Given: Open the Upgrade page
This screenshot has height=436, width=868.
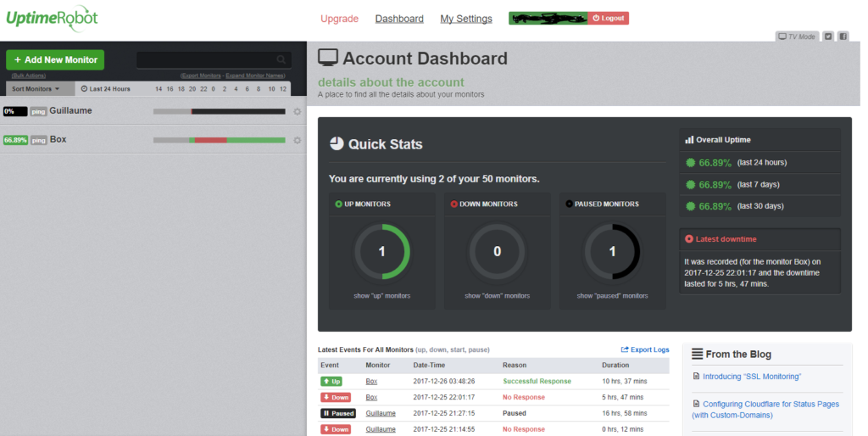Looking at the screenshot, I should click(x=339, y=19).
